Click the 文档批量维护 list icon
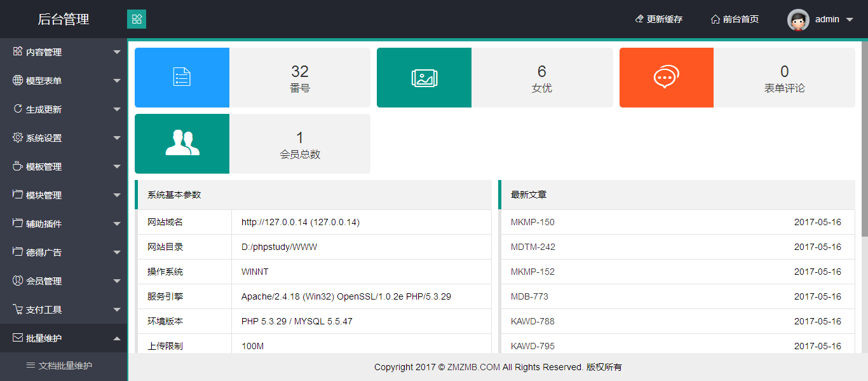 [x=31, y=366]
